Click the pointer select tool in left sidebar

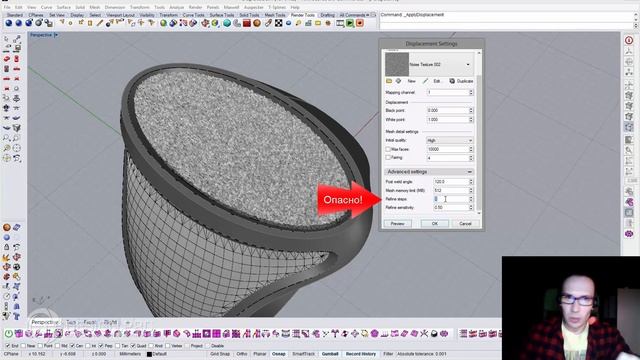tap(7, 39)
